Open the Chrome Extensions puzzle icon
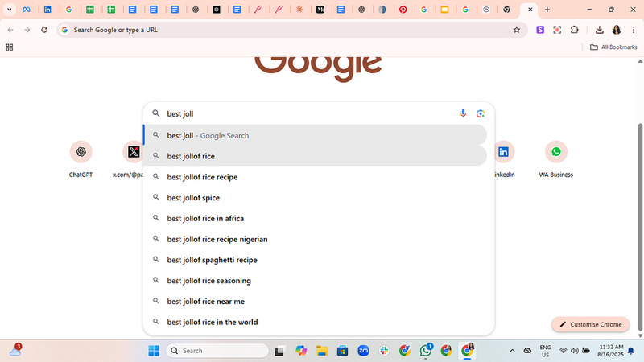 pos(575,30)
